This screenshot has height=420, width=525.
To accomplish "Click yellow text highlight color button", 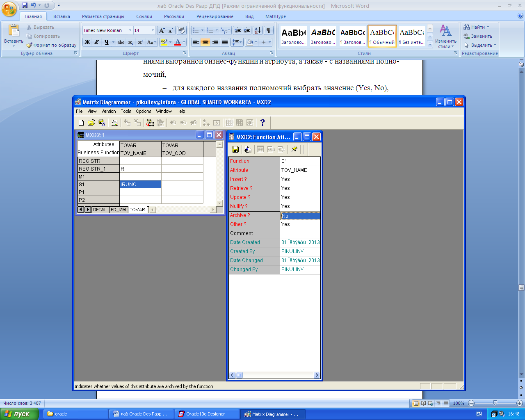I will [164, 42].
